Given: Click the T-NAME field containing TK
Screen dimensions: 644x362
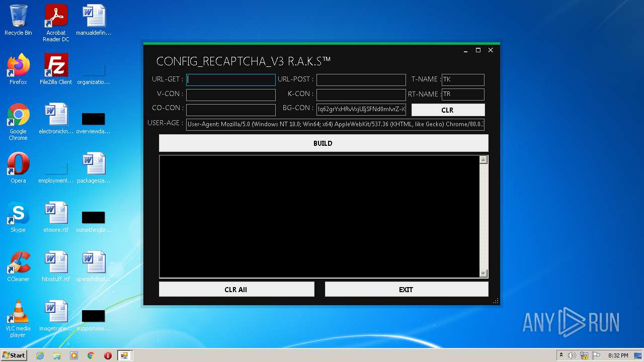Looking at the screenshot, I should pos(463,79).
